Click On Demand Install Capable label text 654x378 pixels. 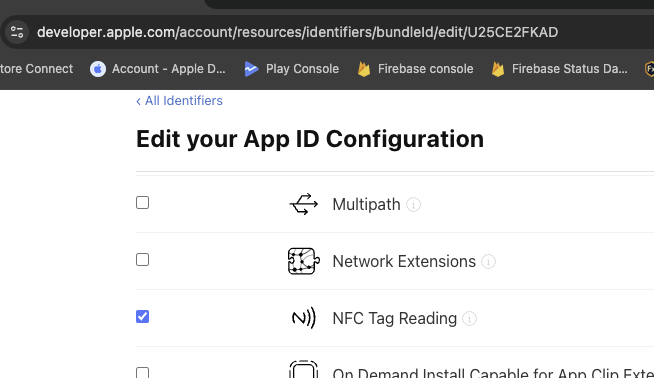click(493, 373)
